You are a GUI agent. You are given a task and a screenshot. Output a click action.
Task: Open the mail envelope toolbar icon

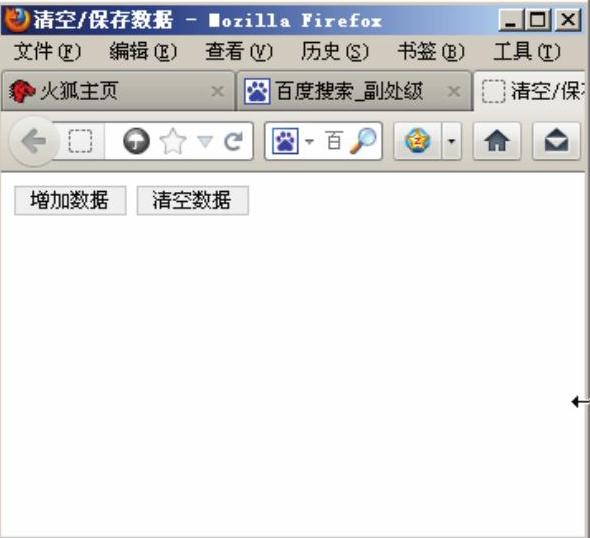[556, 141]
